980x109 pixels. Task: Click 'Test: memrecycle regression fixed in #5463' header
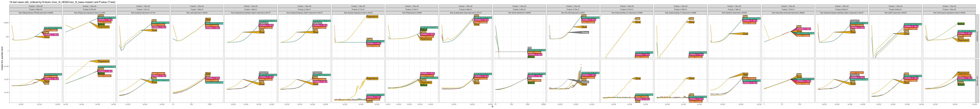[948, 13]
